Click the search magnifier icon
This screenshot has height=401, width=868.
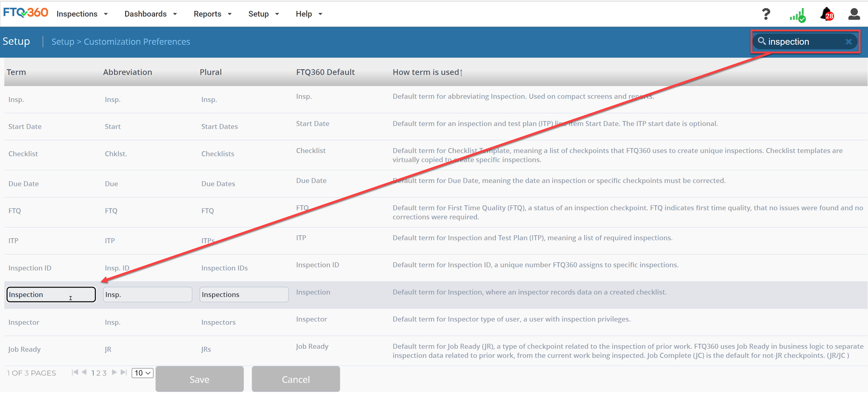(x=762, y=41)
